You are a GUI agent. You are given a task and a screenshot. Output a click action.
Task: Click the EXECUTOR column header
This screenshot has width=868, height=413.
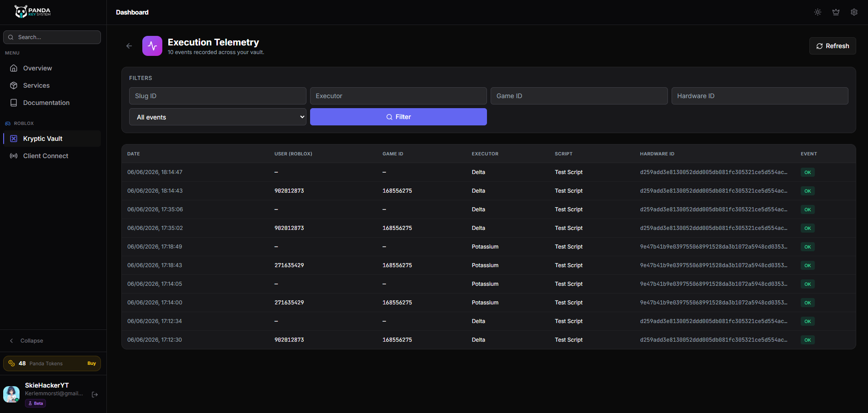click(x=485, y=154)
